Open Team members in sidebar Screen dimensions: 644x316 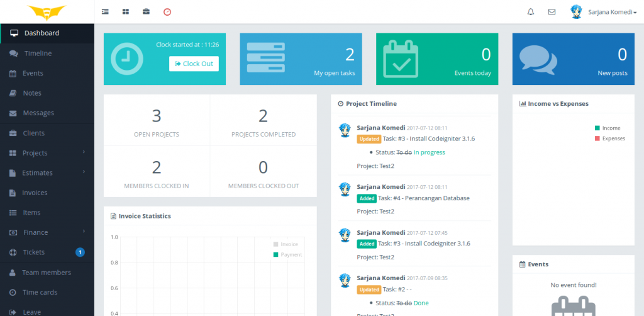[47, 273]
